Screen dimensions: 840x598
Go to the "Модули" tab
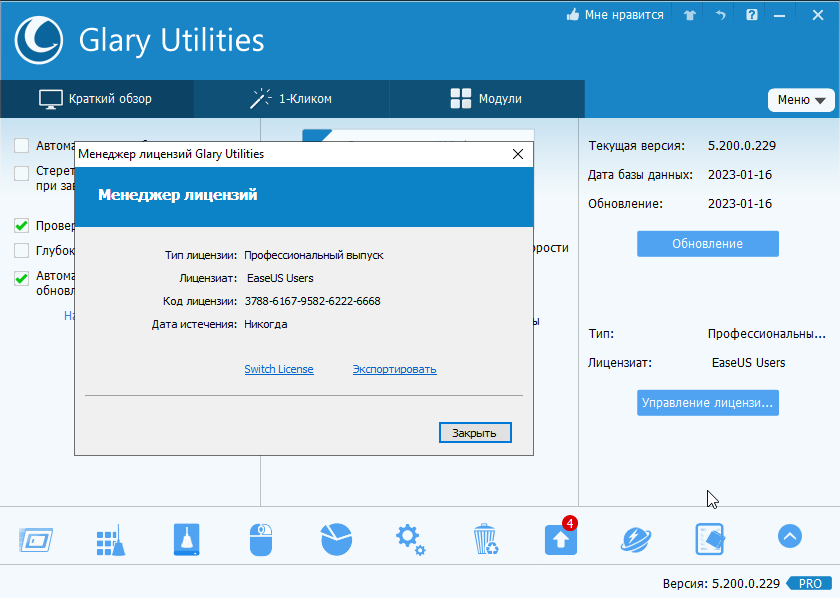coord(486,99)
